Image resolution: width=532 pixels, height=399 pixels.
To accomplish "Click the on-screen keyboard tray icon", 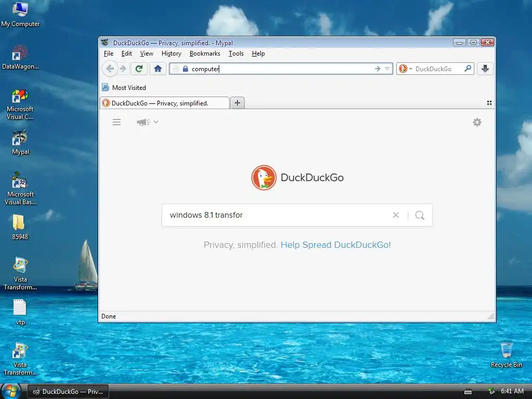I will click(x=468, y=392).
